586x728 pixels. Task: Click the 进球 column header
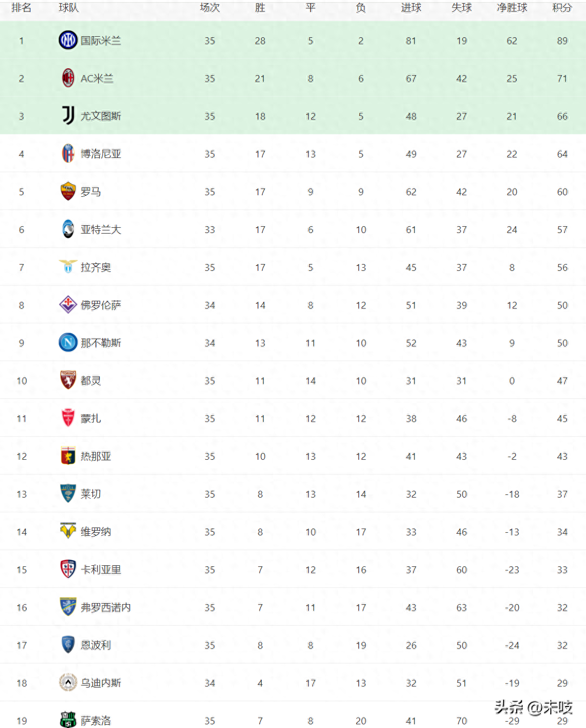(x=411, y=8)
